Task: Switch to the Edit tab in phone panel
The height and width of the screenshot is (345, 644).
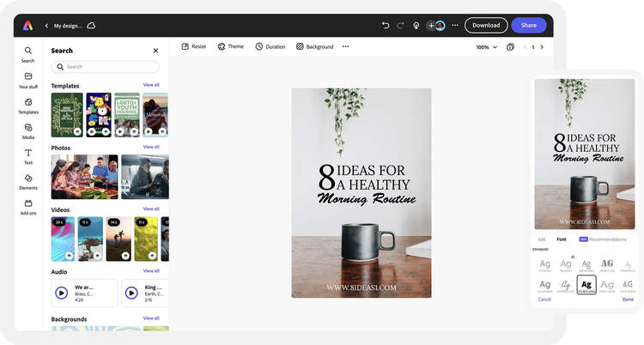Action: tap(542, 239)
